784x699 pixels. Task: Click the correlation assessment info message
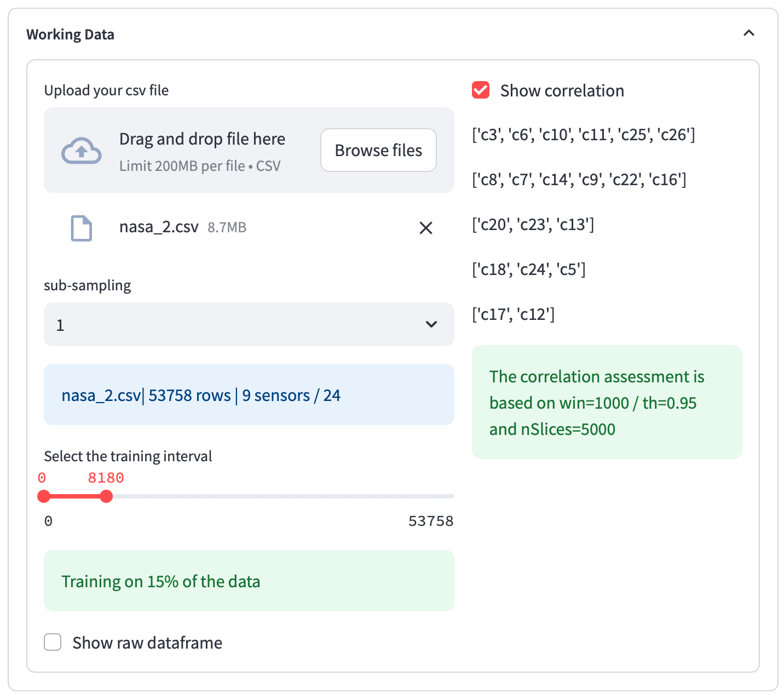(607, 402)
